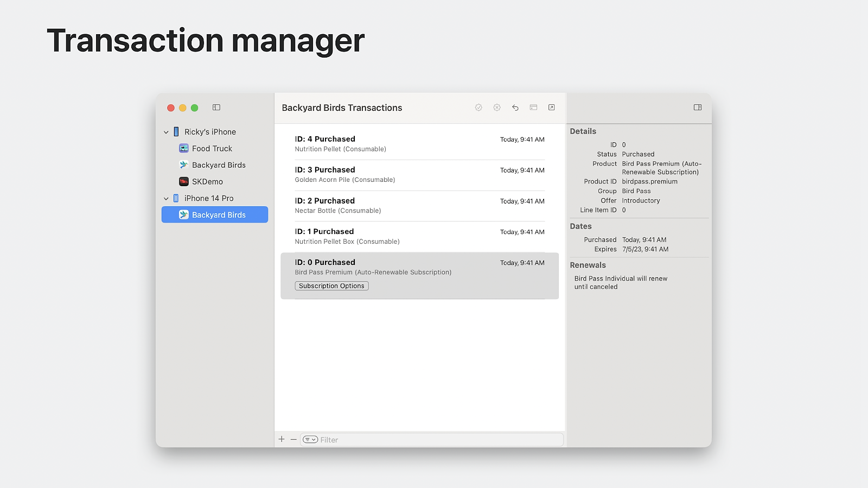The height and width of the screenshot is (488, 868).
Task: Click the red close window button
Action: coord(171,108)
